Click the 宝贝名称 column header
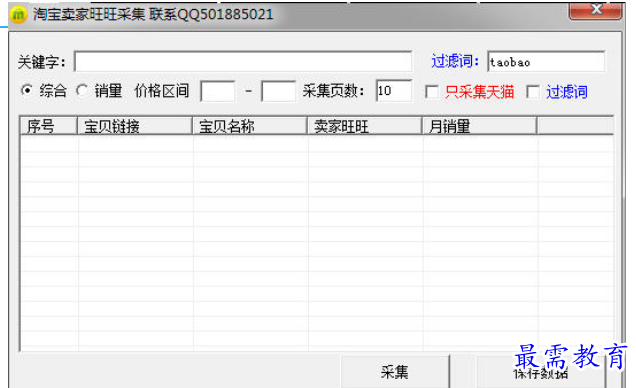The image size is (636, 388). click(249, 126)
